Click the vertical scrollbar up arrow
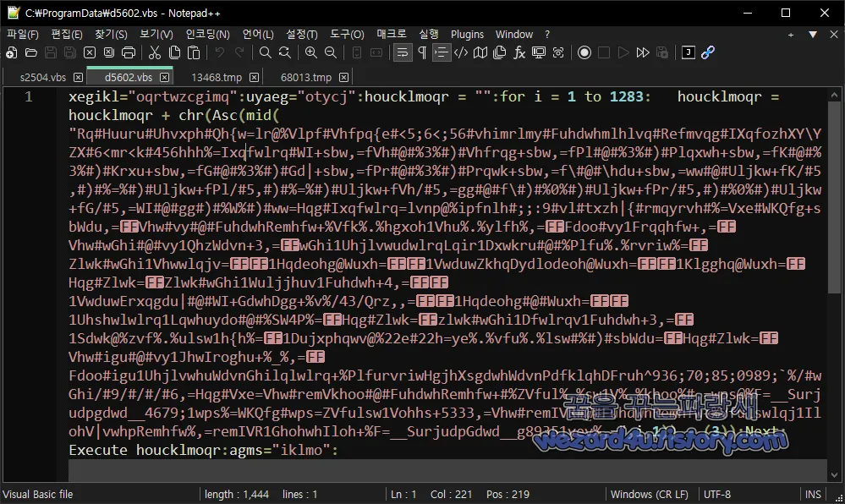This screenshot has width=845, height=504. (834, 95)
